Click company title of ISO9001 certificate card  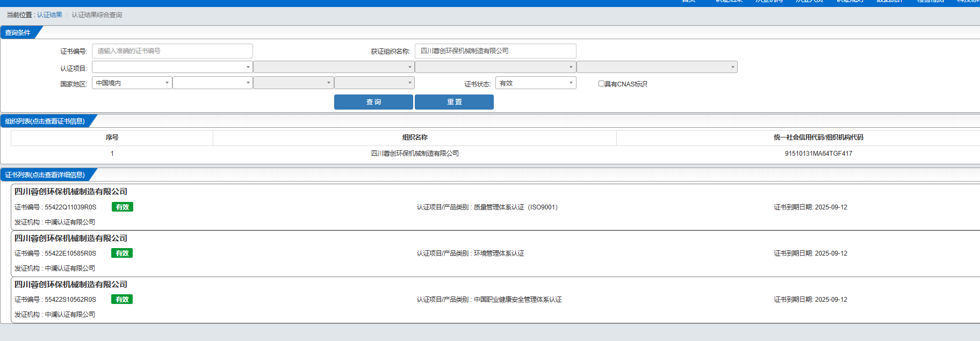pos(71,192)
